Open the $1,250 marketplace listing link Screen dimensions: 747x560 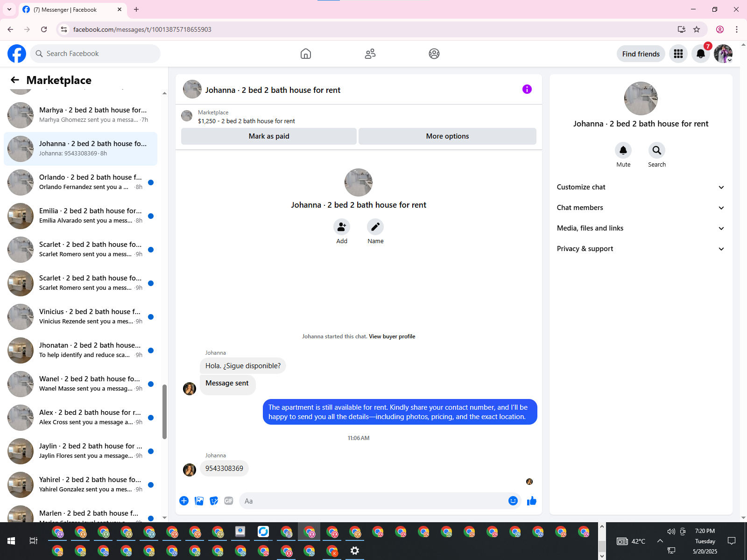click(247, 121)
